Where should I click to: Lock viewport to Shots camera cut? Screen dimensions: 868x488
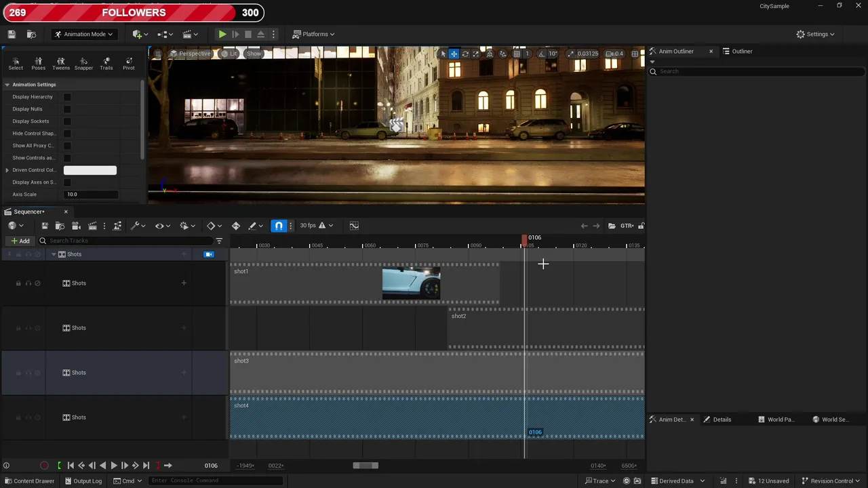coord(209,254)
